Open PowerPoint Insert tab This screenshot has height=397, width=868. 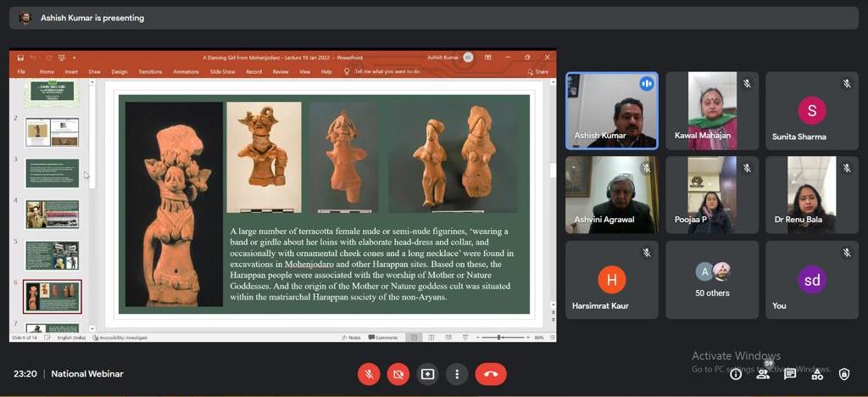[x=71, y=71]
